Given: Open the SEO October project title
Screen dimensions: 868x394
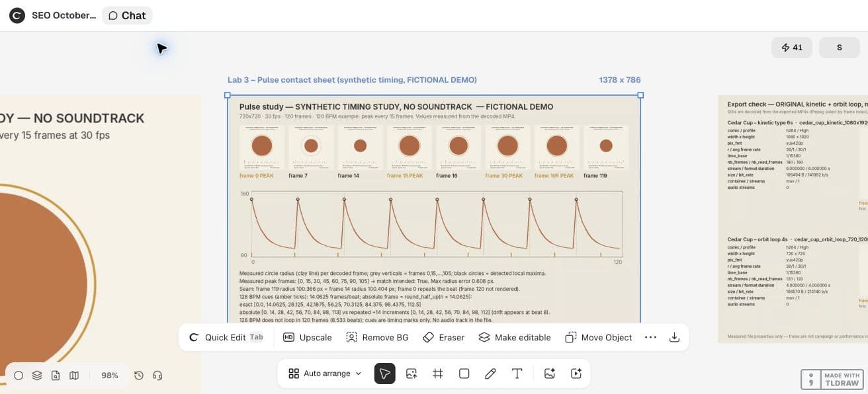Looking at the screenshot, I should pos(64,15).
